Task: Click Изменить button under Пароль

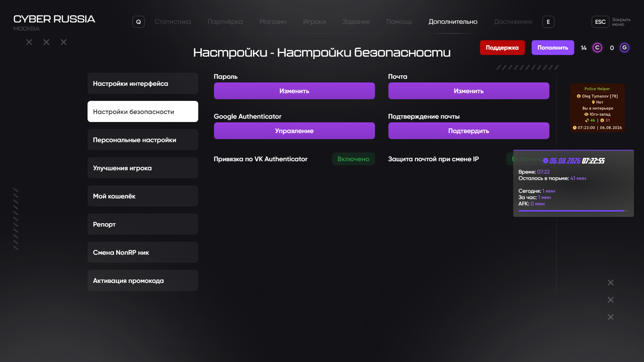Action: (x=294, y=91)
